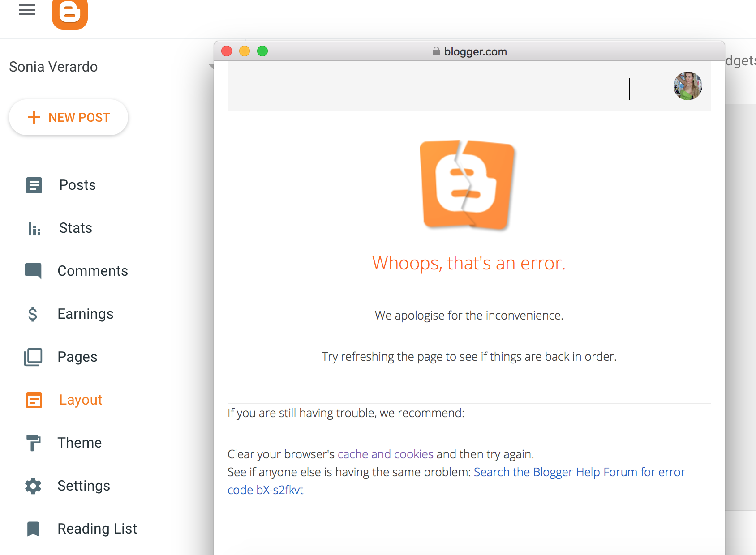Click the 'Try refreshing the page' message
This screenshot has height=555, width=756.
[x=469, y=357]
